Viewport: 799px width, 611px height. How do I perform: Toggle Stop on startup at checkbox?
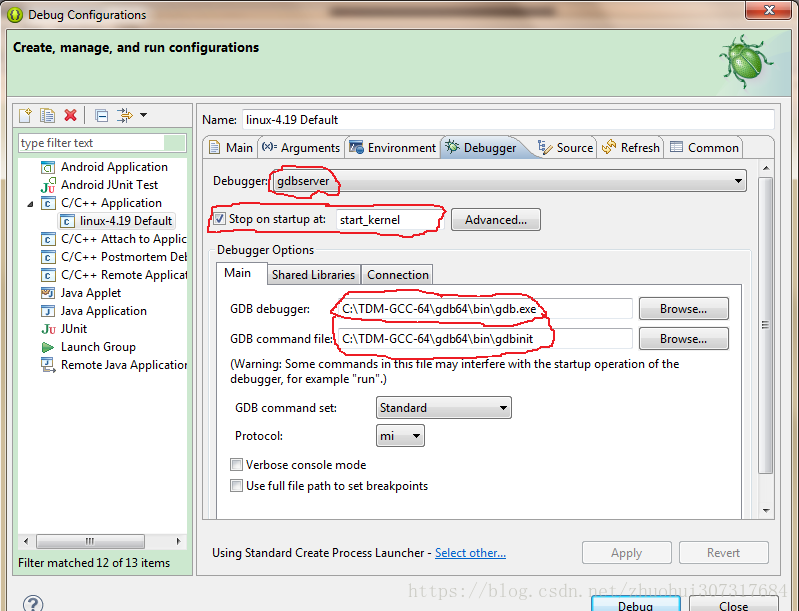[x=220, y=219]
